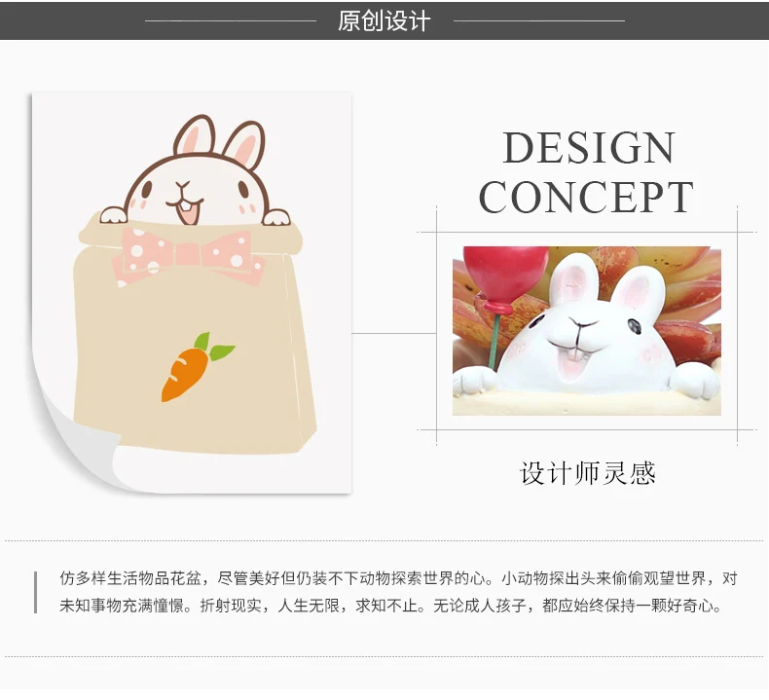769x700 pixels.
Task: Click the 设计师灵感 caption
Action: pyautogui.click(x=588, y=473)
